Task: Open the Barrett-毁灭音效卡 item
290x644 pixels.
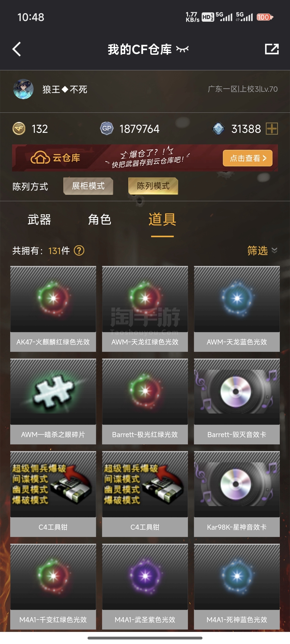Action: [237, 401]
